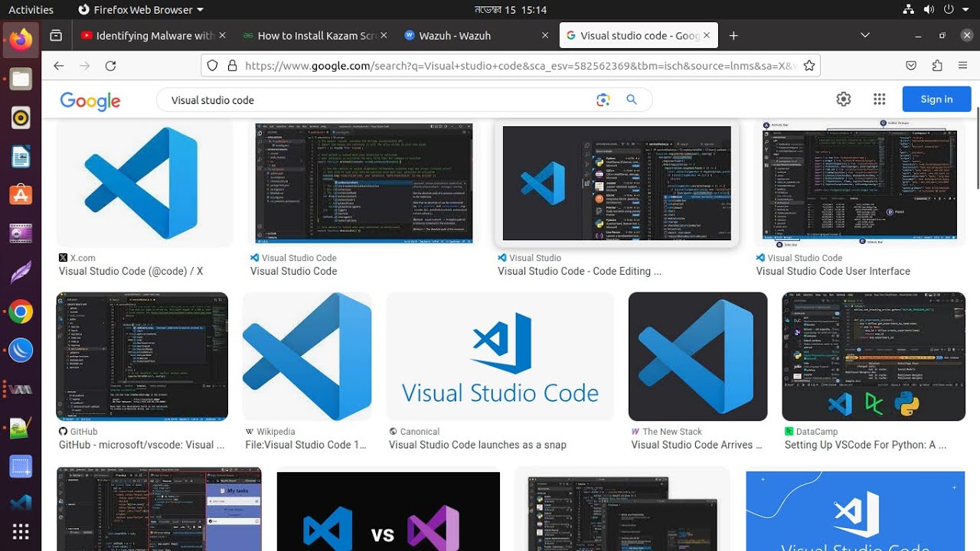Screen dimensions: 980x551
Task: List all tabs with the dropdown arrow
Action: click(x=865, y=35)
